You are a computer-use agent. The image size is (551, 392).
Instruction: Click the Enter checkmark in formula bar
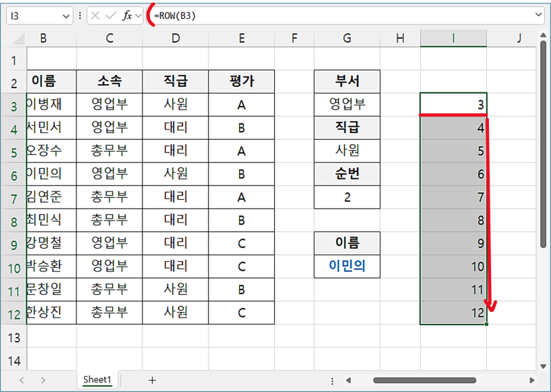(111, 15)
